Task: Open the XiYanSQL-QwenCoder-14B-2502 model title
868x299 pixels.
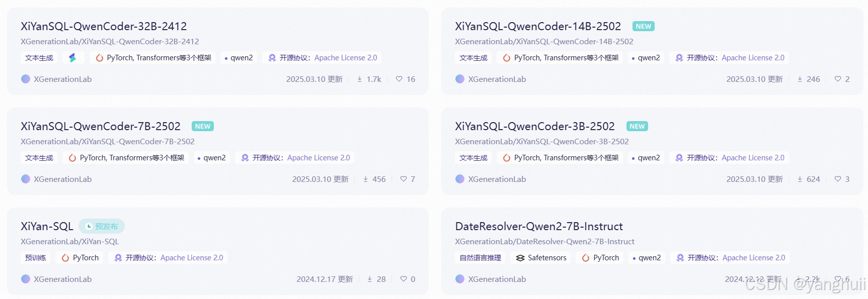Action: point(538,26)
